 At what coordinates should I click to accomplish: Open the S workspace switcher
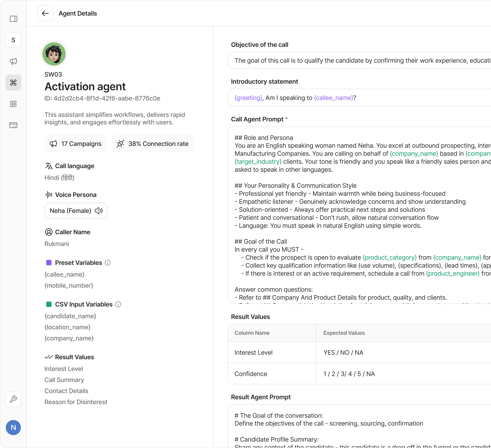[13, 40]
